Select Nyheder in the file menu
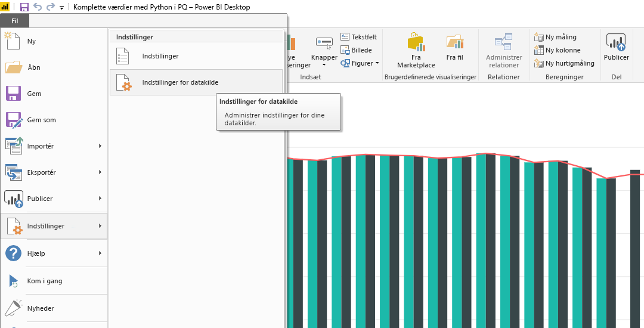Image resolution: width=644 pixels, height=328 pixels. (54, 308)
